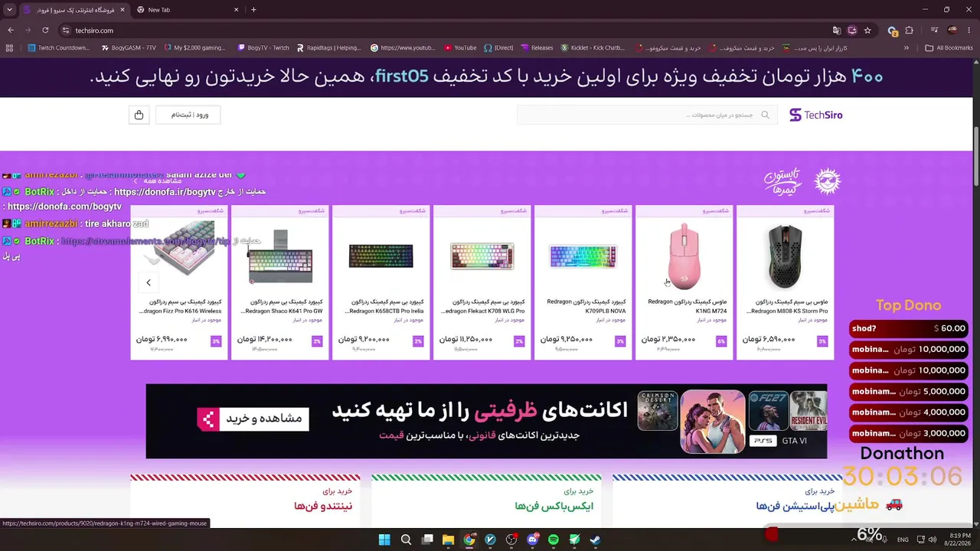Viewport: 980px width, 551px height.
Task: Open the OBS Studio taskbar icon
Action: point(511,540)
